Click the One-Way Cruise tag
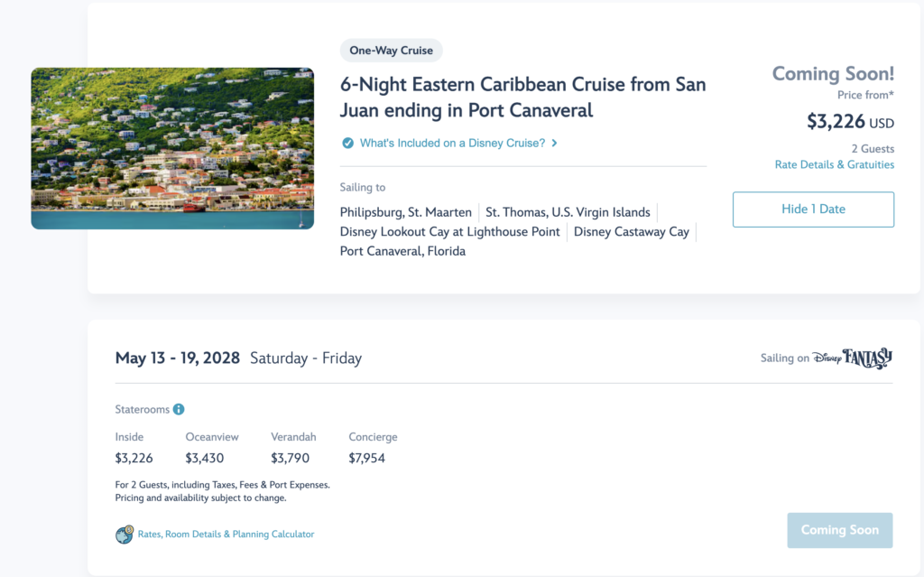 [392, 51]
